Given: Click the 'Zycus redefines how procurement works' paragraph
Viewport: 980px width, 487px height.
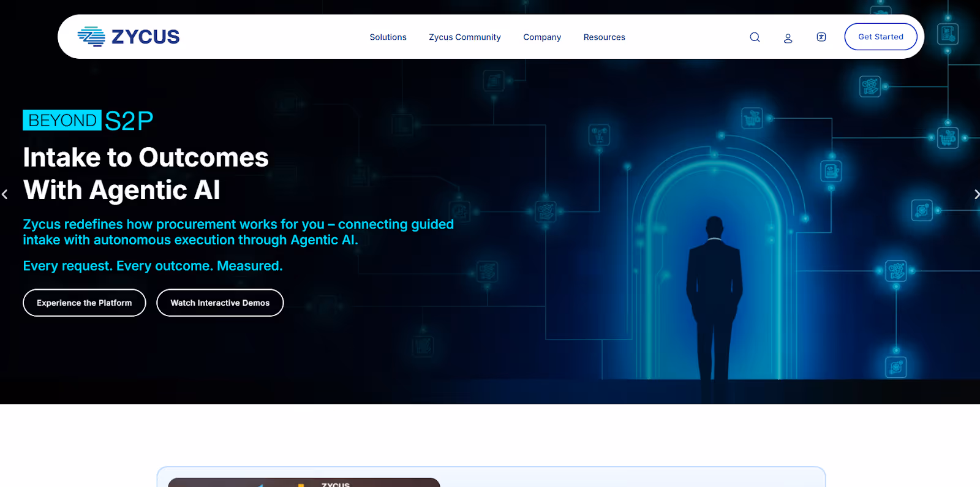Looking at the screenshot, I should (238, 232).
